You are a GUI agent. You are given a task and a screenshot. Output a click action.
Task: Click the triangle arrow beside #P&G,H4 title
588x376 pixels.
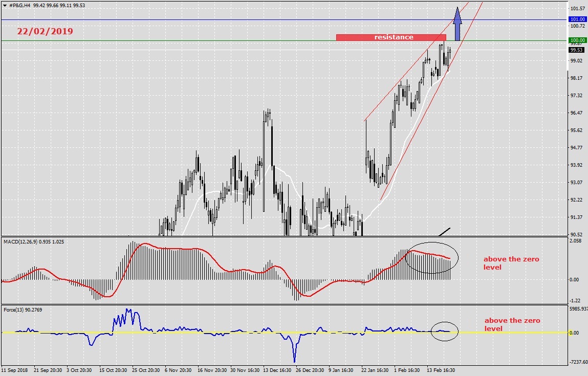click(5, 5)
